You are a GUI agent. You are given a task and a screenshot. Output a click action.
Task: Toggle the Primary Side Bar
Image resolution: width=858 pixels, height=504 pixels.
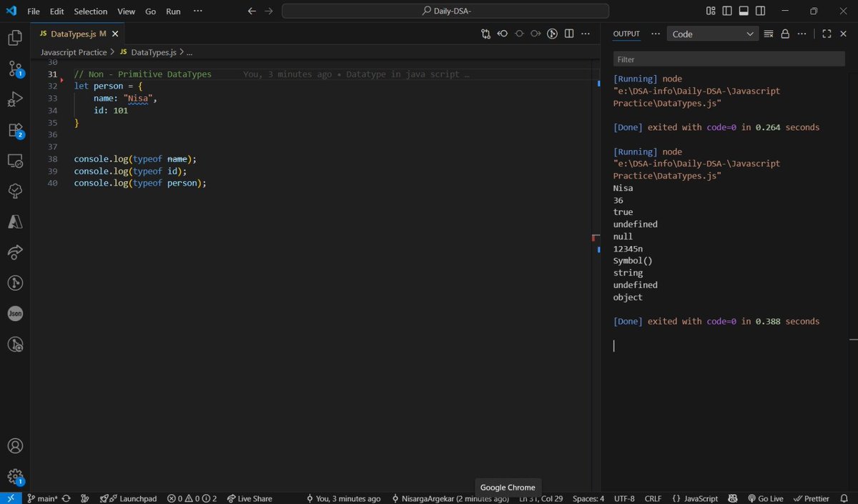click(x=727, y=11)
